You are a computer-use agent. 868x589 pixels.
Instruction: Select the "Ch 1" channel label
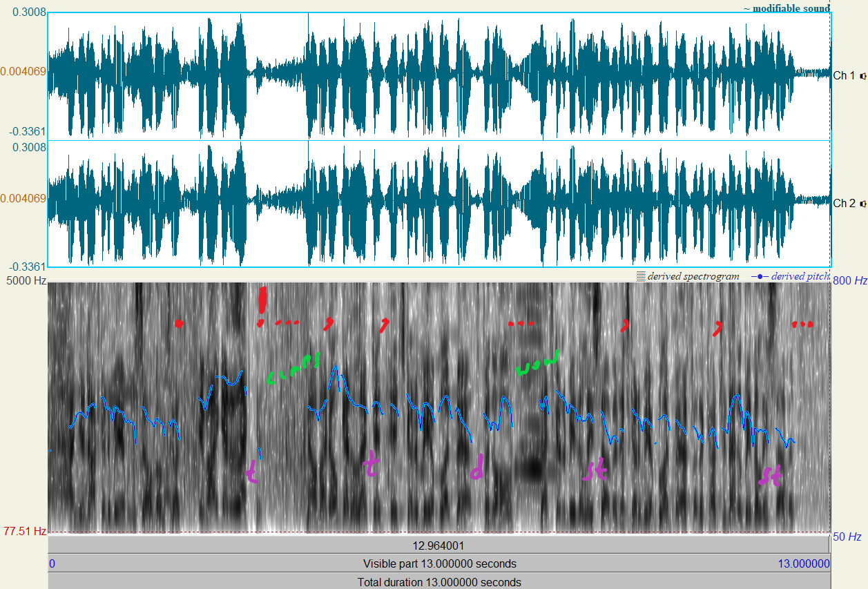click(x=845, y=76)
